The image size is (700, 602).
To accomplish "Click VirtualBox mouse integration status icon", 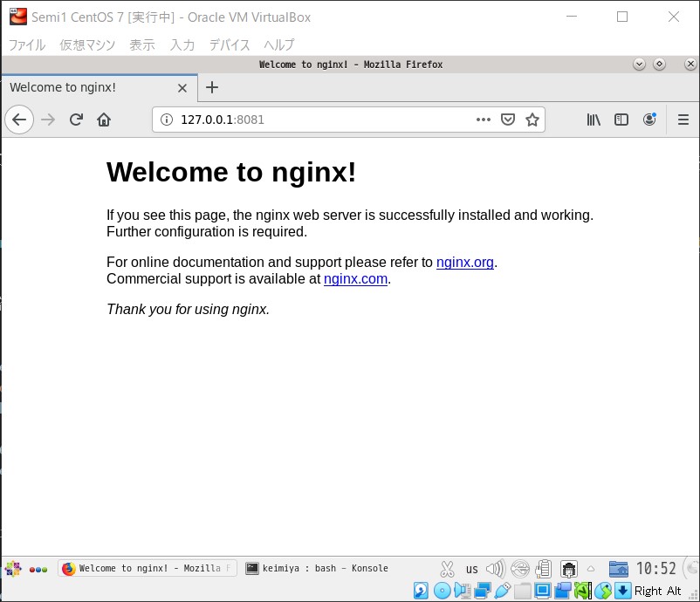I will click(602, 591).
